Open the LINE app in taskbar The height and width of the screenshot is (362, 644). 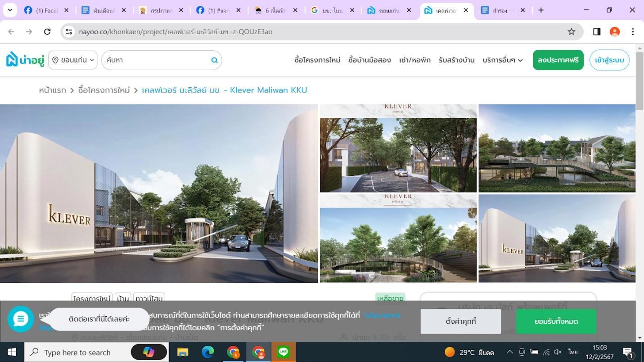point(284,352)
